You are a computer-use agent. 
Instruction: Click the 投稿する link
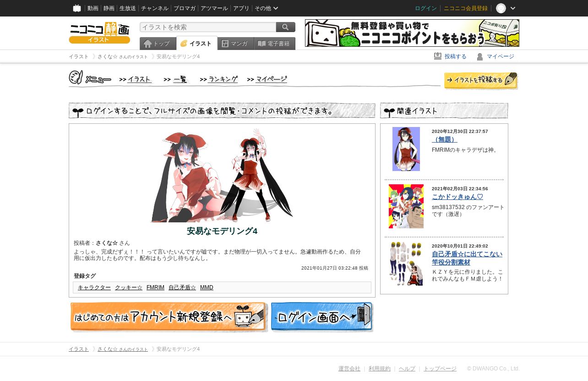coord(456,56)
